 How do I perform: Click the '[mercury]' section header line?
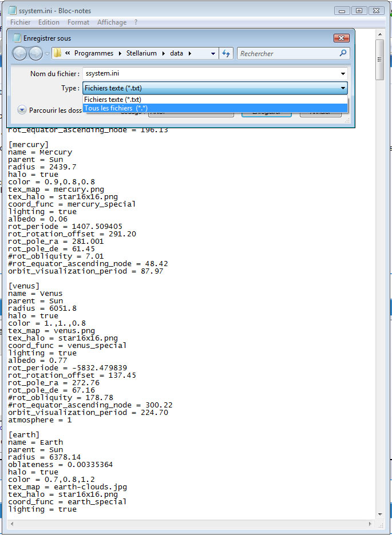pos(28,144)
